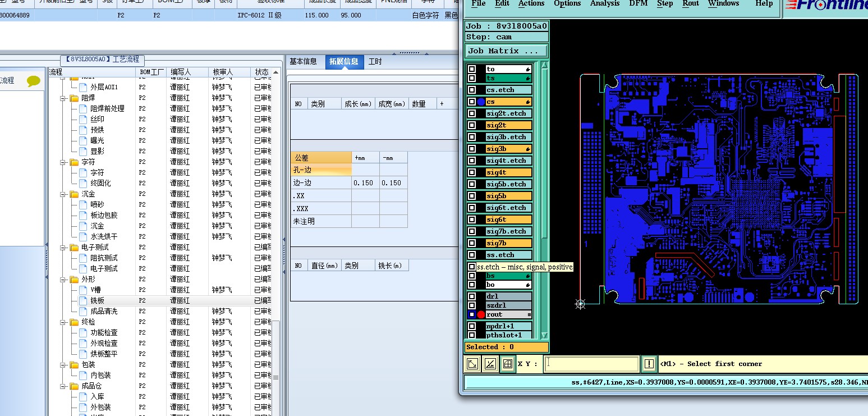Viewport: 868px width, 416px height.
Task: Collapse the 外形 tree node
Action: (x=62, y=279)
